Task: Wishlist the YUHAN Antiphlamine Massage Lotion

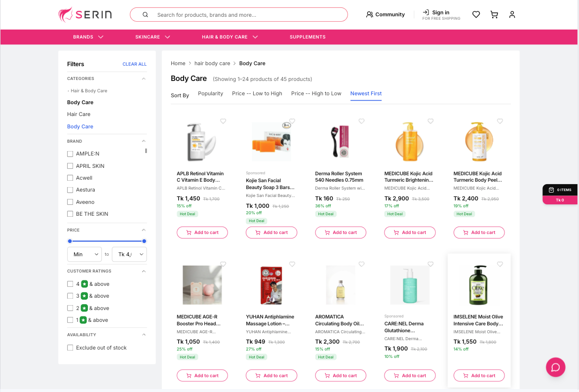Action: pos(292,264)
